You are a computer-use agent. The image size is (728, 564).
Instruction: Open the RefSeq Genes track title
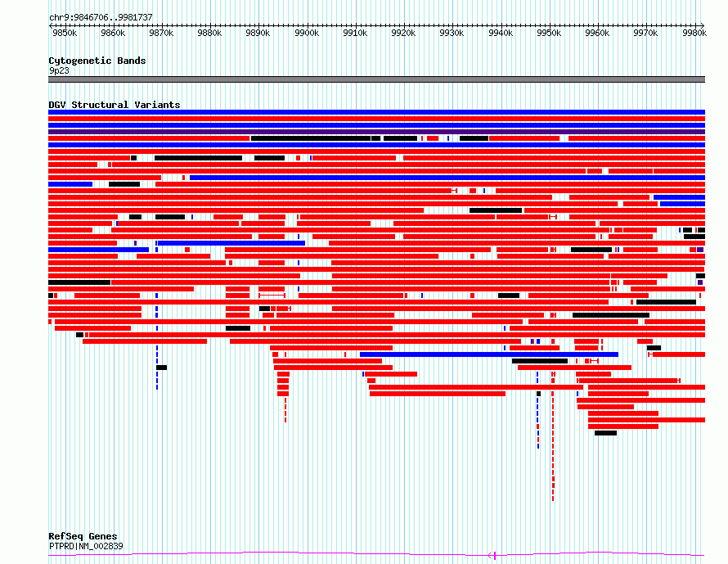83,536
